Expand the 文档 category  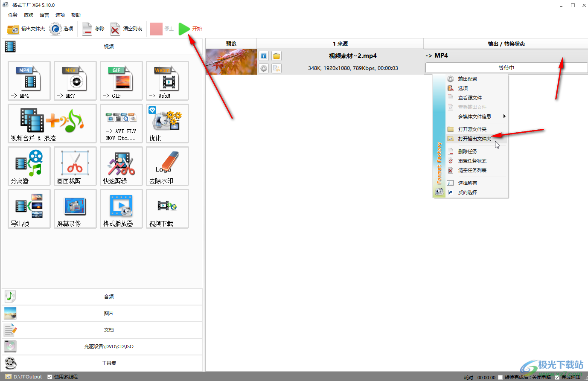coord(102,330)
